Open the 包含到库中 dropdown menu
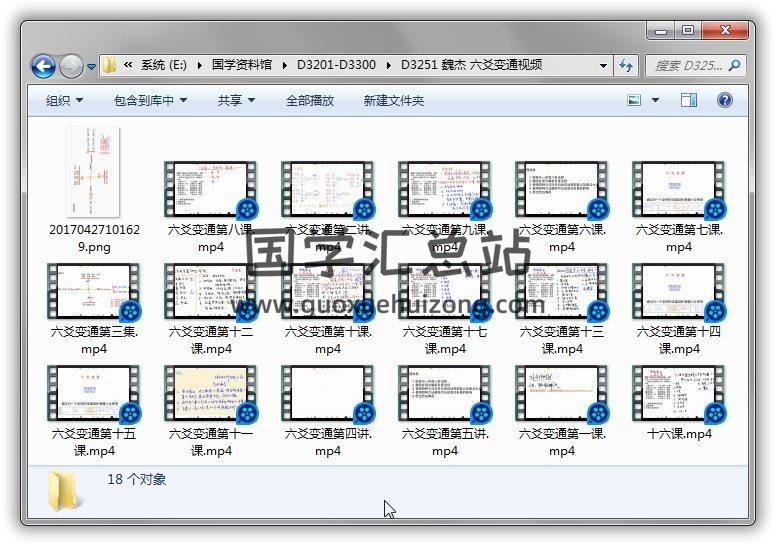Viewport: 776px width, 546px height. 150,100
